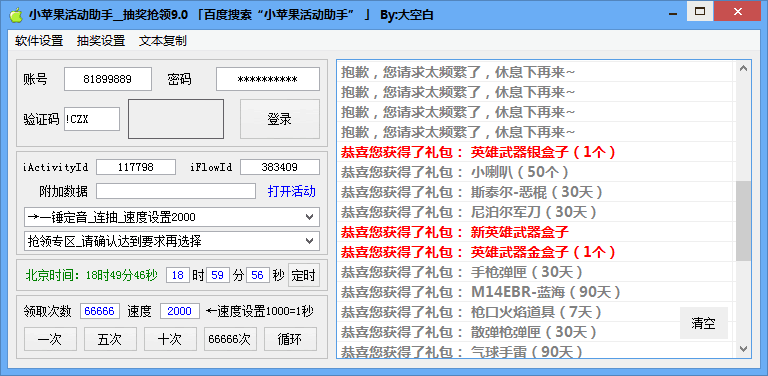Screen dimensions: 768x376
Task: Open the 抽奖设置 menu
Action: pyautogui.click(x=101, y=41)
